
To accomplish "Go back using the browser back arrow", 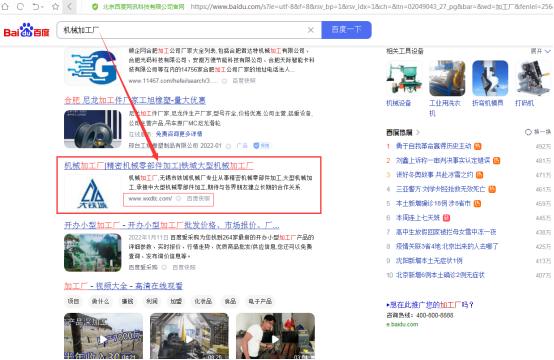I will pyautogui.click(x=69, y=6).
